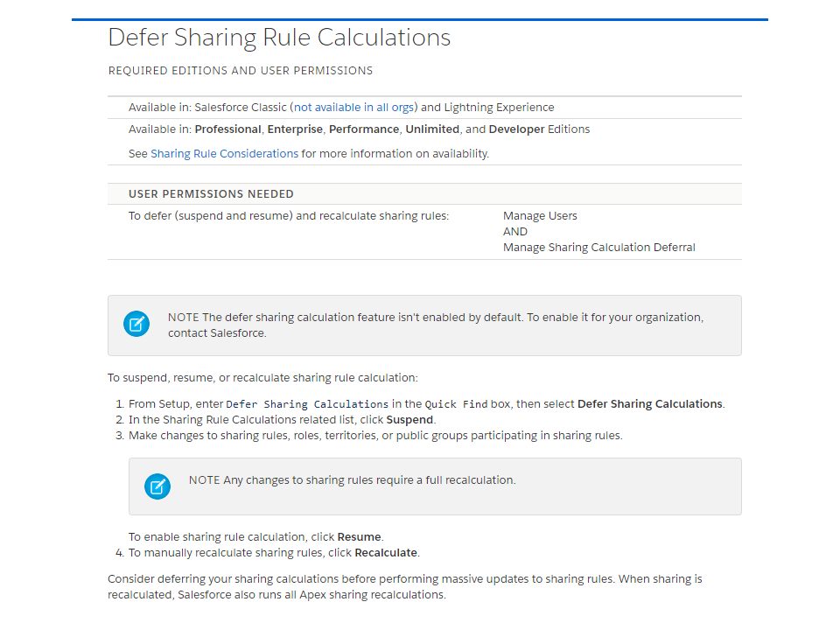Click bold 'Professional' edition text
Image resolution: width=840 pixels, height=630 pixels.
click(x=227, y=129)
